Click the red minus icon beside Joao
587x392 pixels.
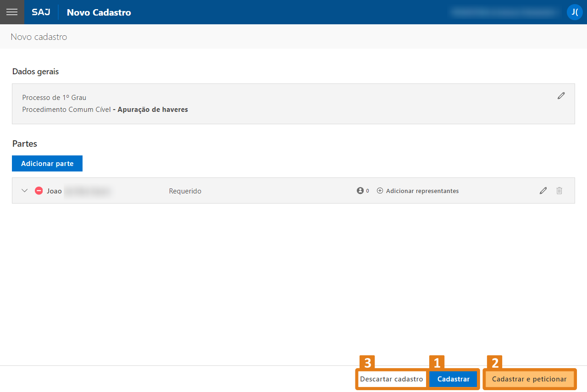(x=39, y=191)
